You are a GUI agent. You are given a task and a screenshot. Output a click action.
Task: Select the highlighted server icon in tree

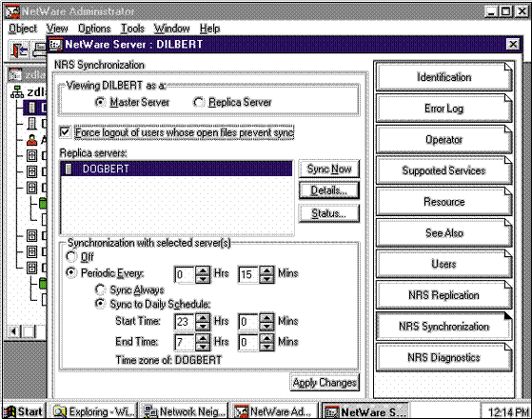tap(32, 108)
